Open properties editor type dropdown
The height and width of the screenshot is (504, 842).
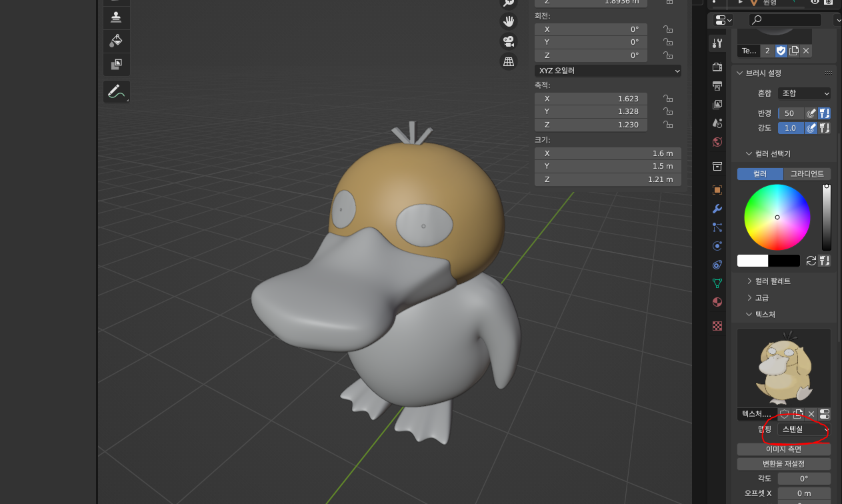[722, 20]
